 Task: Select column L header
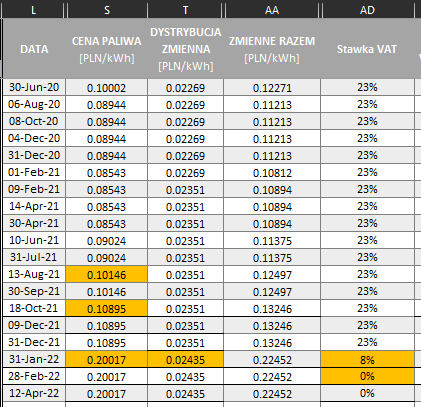click(33, 10)
